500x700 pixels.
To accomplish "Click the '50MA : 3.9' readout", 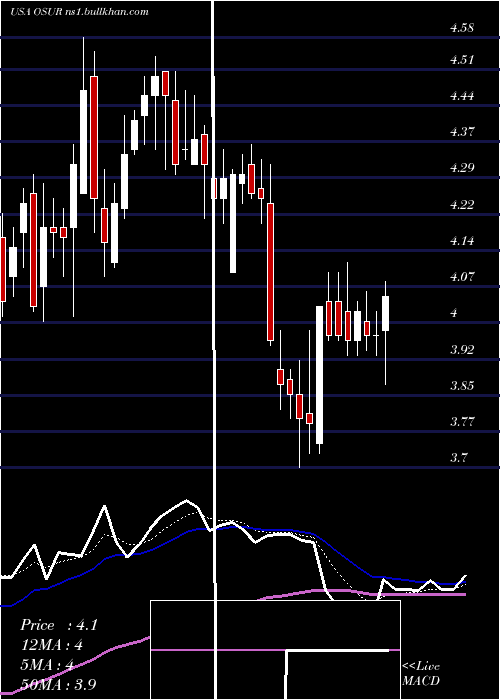I will (58, 684).
